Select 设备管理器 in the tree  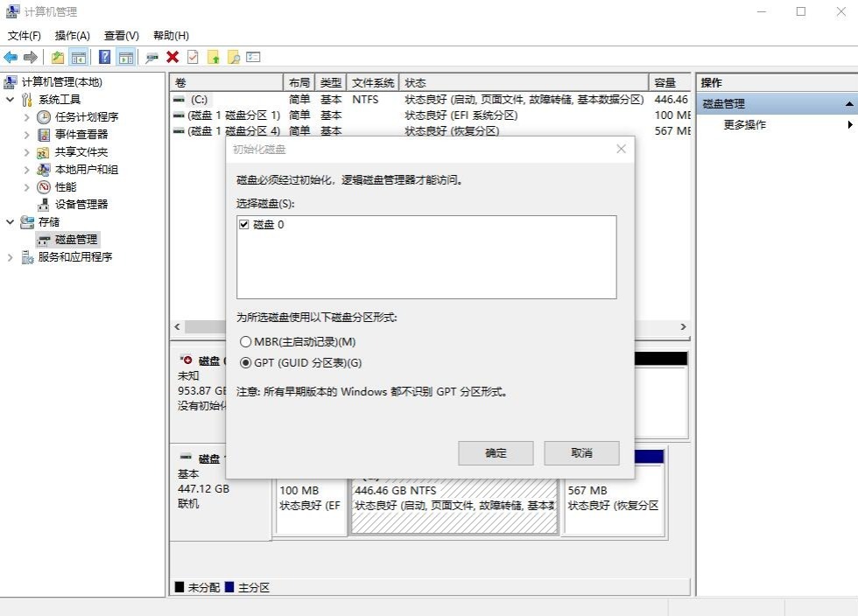tap(81, 205)
